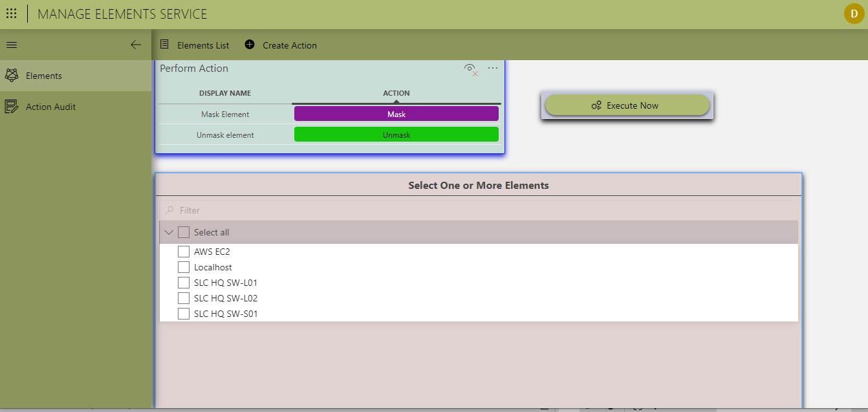Open Perform Action more options ellipsis
Viewport: 868px width, 412px height.
493,68
